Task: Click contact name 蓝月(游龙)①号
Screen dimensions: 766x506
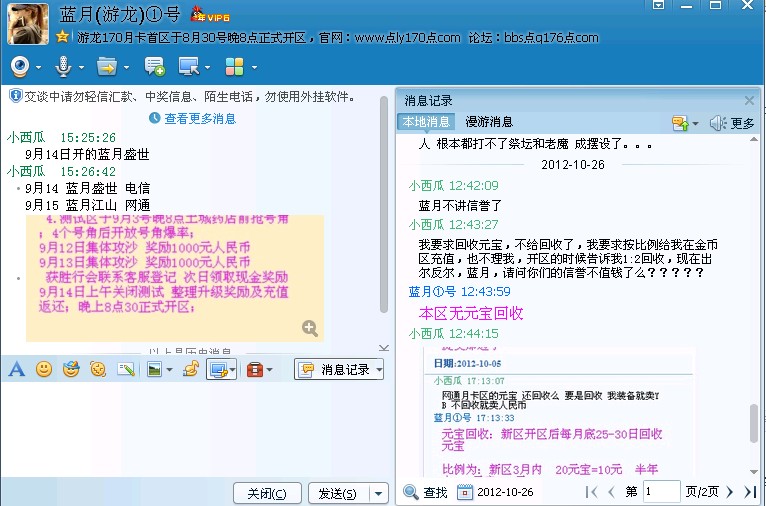Action: [120, 15]
